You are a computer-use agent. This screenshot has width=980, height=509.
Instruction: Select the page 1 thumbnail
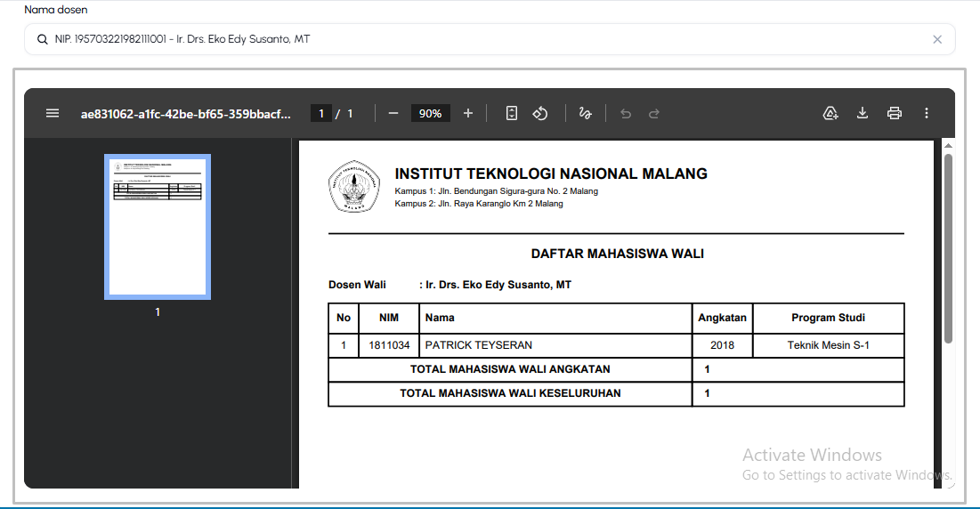tap(158, 227)
